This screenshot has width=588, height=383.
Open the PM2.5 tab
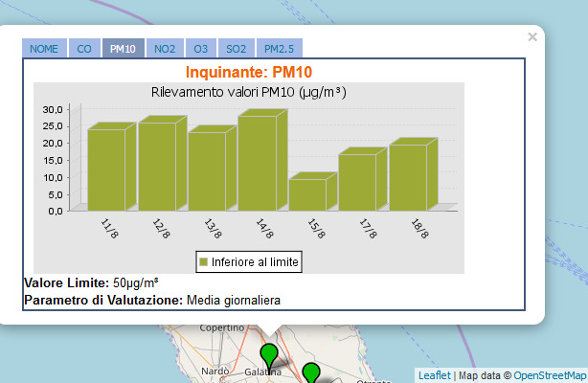coord(280,49)
